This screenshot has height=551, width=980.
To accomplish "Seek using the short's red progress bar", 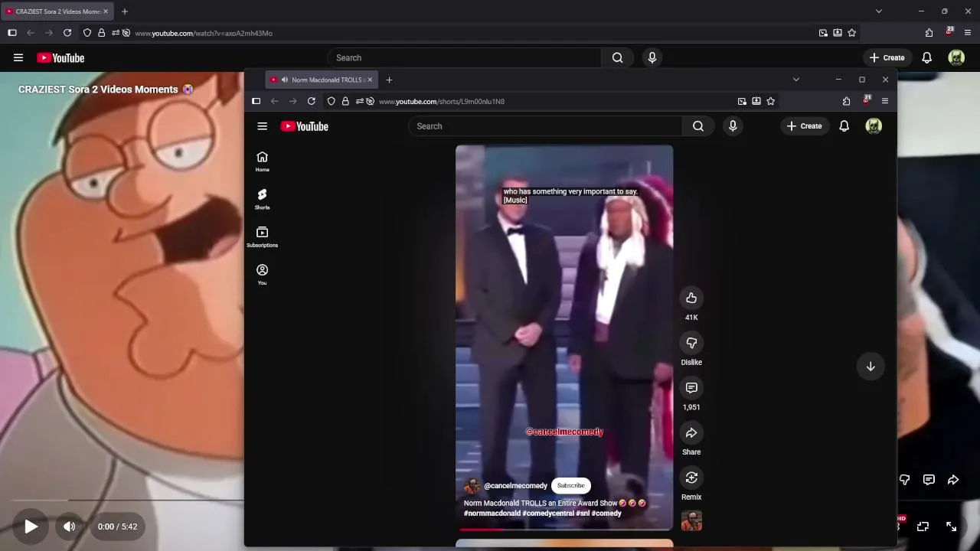I will (564, 529).
